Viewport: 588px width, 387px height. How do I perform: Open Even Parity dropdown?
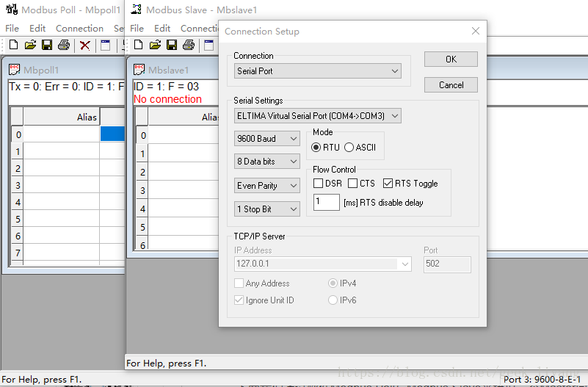click(267, 186)
